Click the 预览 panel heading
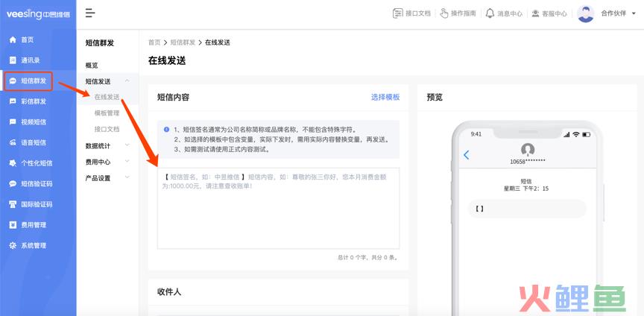The width and height of the screenshot is (644, 316). [x=435, y=98]
